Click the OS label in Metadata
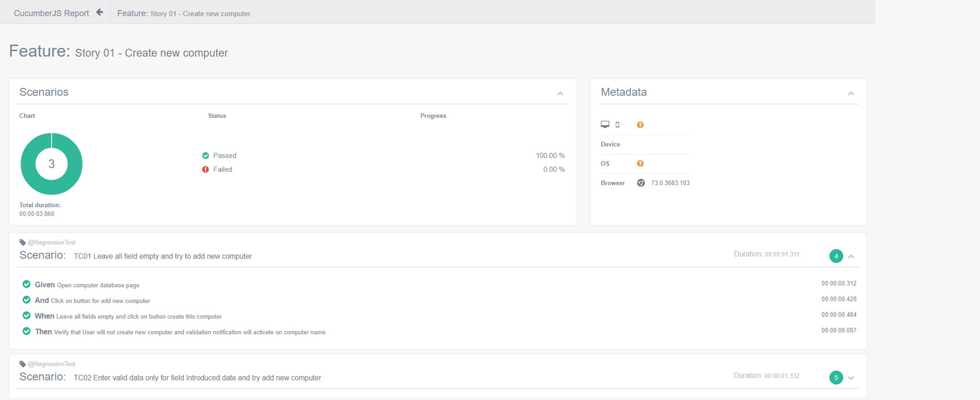The image size is (980, 400). click(x=605, y=163)
